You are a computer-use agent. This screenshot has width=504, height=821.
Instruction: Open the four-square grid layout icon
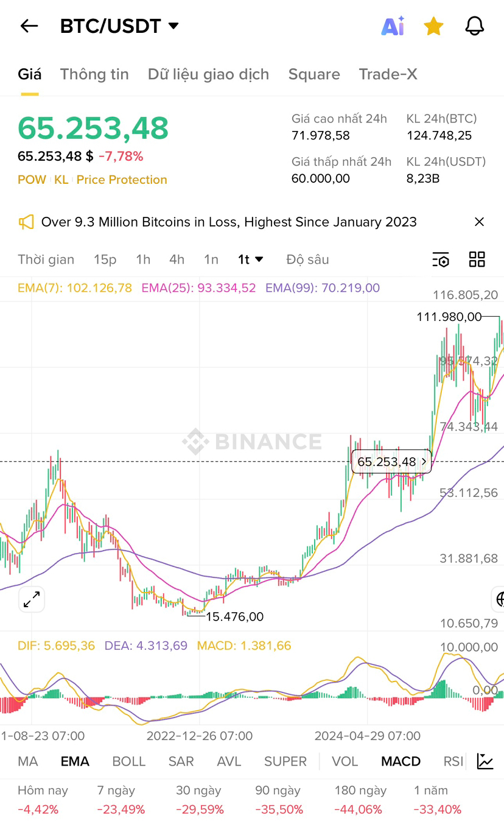[x=477, y=259]
